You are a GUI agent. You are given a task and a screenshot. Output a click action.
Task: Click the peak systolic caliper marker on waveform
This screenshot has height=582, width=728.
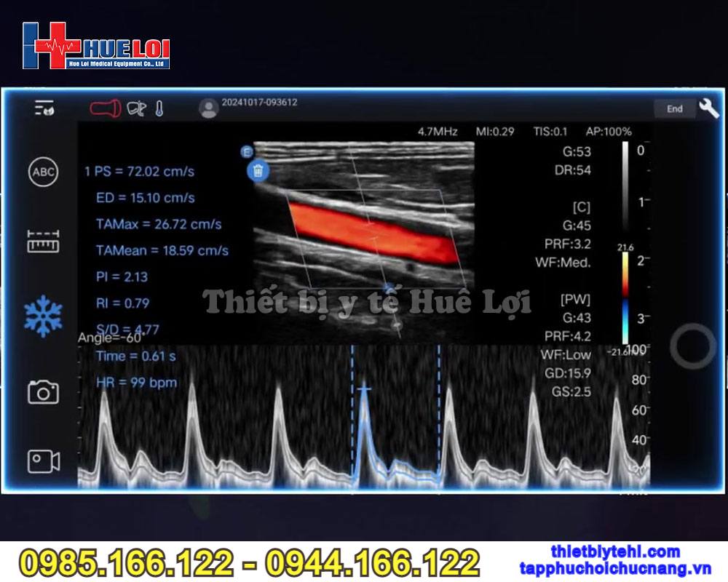[x=364, y=390]
